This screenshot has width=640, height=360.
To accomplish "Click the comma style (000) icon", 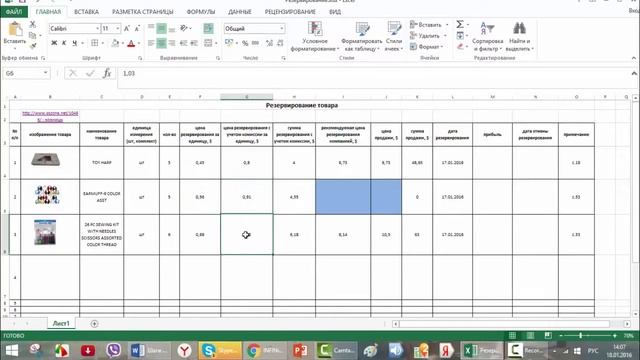I will click(256, 43).
